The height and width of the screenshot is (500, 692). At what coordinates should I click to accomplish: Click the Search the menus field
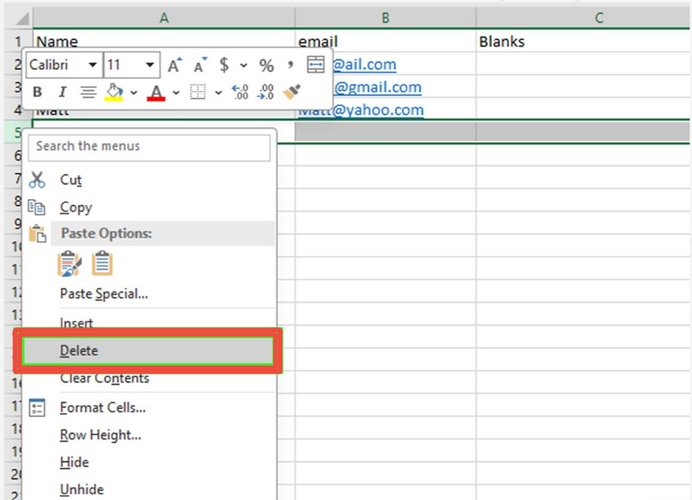(150, 146)
